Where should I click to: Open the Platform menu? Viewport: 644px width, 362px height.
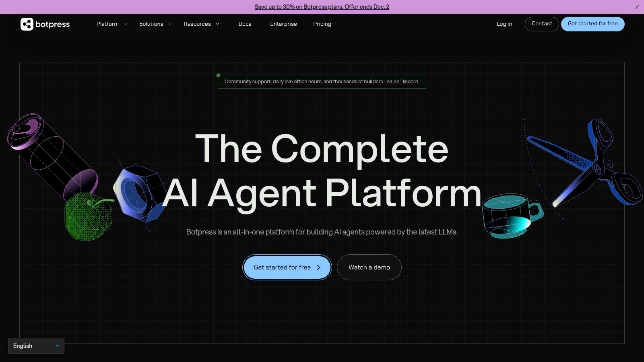(107, 24)
